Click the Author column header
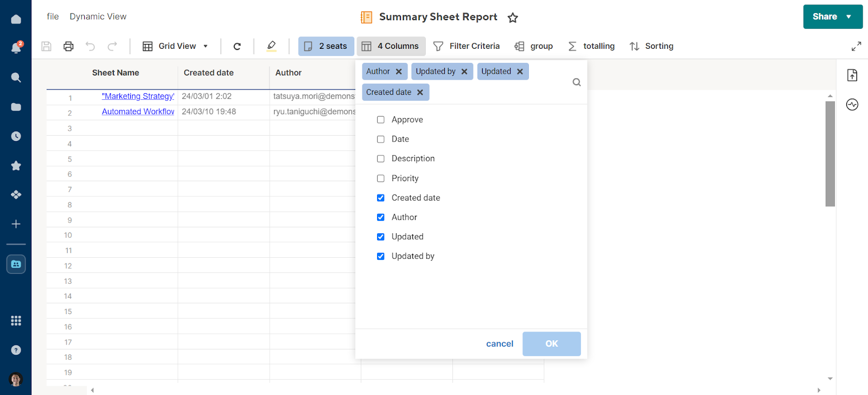The image size is (868, 395). tap(289, 73)
